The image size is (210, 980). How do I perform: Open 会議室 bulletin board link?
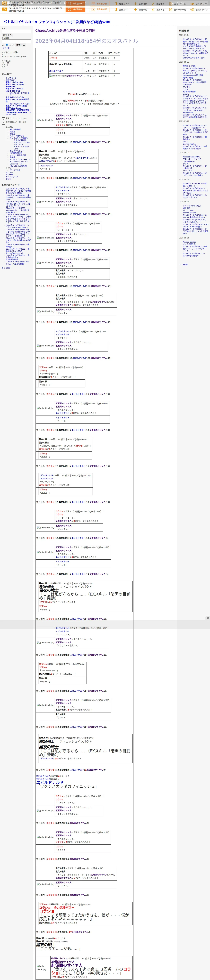(x=13, y=134)
